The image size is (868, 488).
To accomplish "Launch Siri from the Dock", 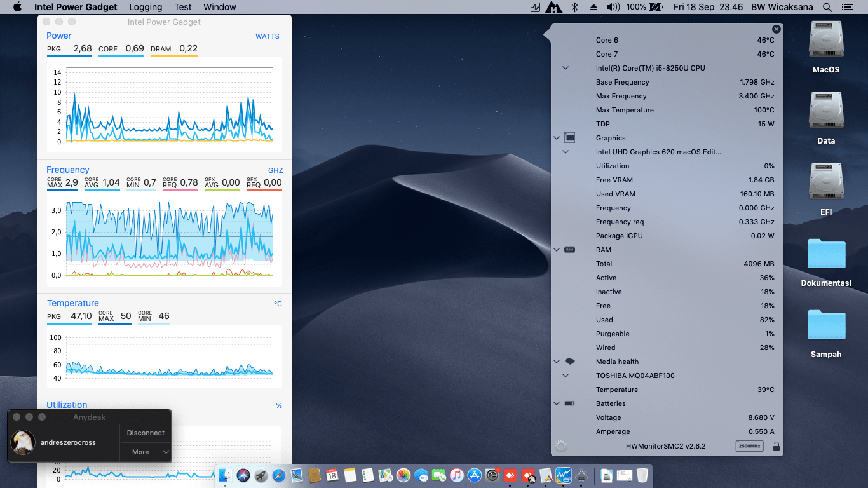I will [243, 475].
